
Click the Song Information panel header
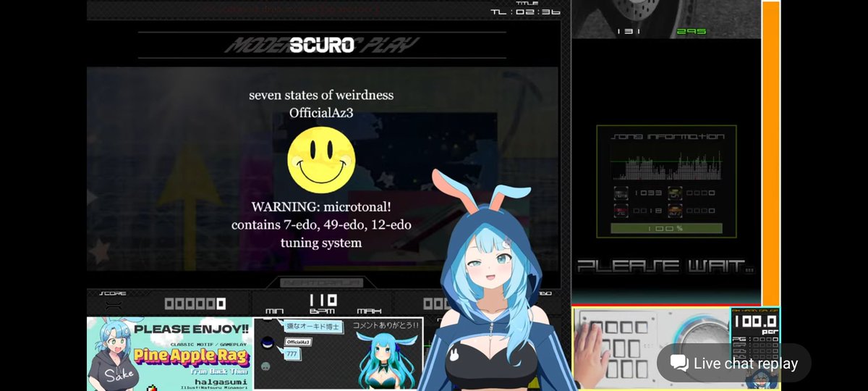[x=668, y=136]
